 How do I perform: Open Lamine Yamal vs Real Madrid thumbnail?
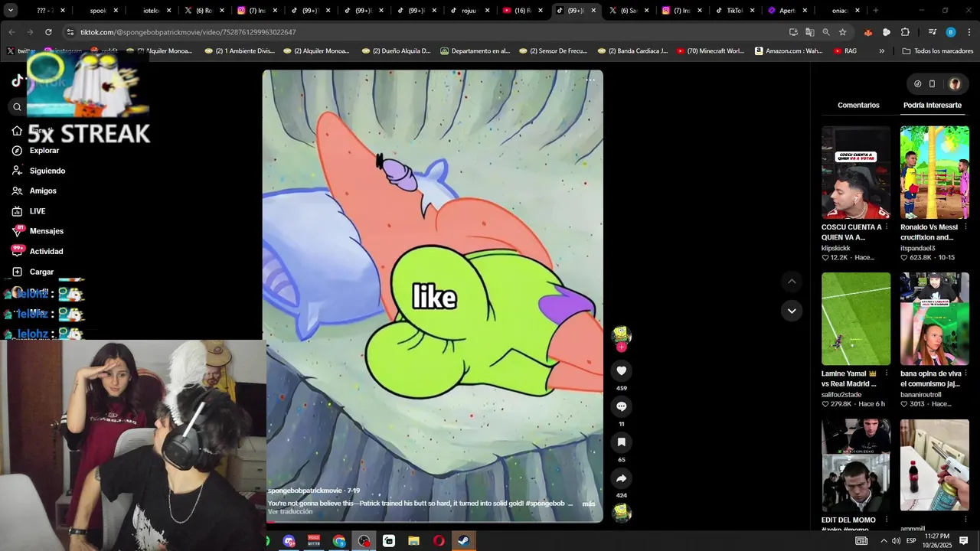[x=856, y=319]
